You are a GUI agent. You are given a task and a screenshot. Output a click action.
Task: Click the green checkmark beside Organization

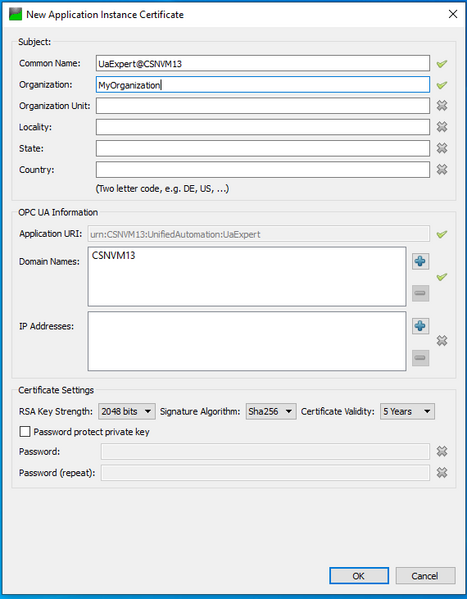pyautogui.click(x=442, y=85)
